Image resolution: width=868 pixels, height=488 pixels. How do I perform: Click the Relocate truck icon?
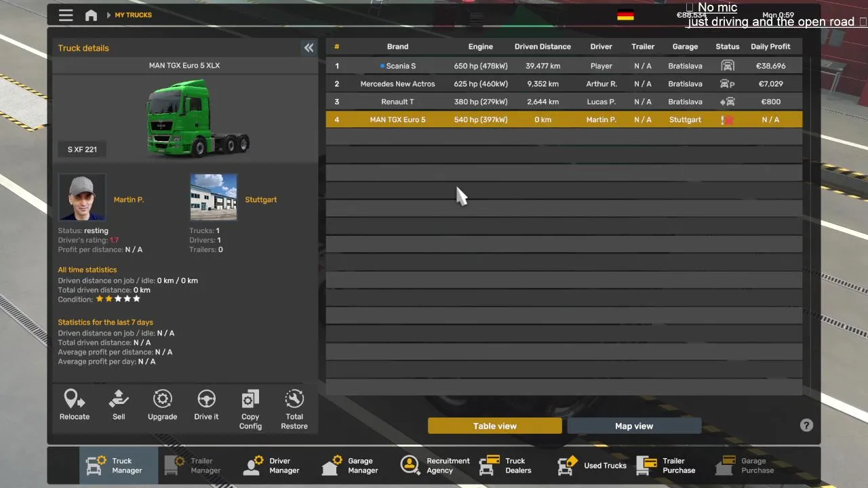(75, 405)
